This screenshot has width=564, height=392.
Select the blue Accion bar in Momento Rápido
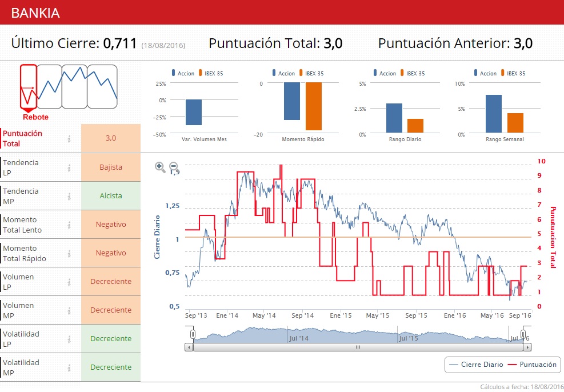pyautogui.click(x=291, y=101)
